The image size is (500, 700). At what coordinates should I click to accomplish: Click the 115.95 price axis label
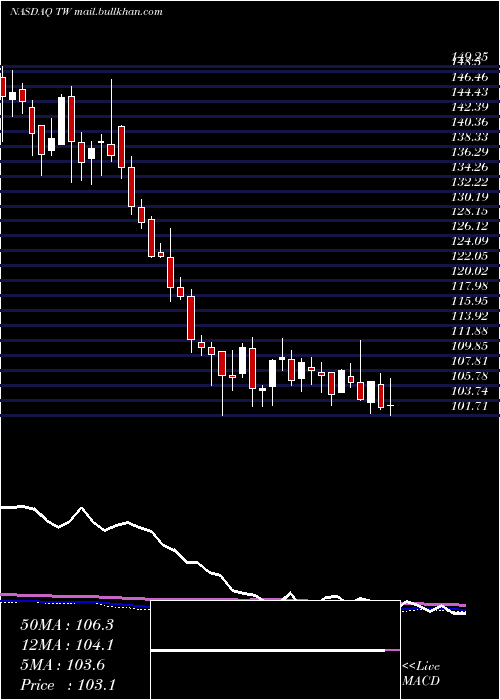(x=472, y=301)
